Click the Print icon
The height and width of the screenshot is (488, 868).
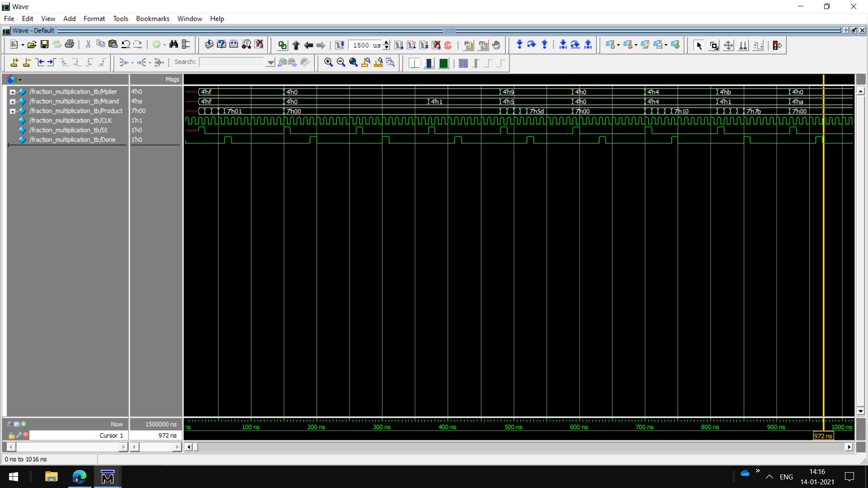click(69, 45)
